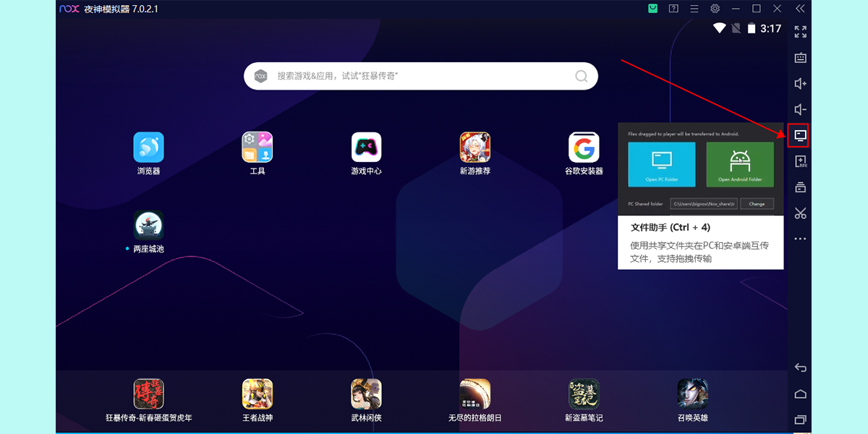This screenshot has width=868, height=434.
Task: Launch 谷歌安装器 Google installer
Action: [584, 148]
